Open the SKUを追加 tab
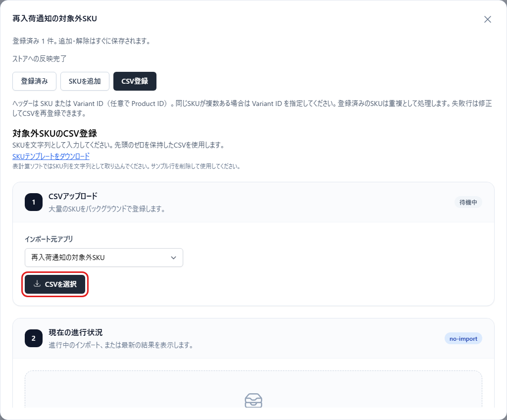This screenshot has width=507, height=420. (85, 81)
